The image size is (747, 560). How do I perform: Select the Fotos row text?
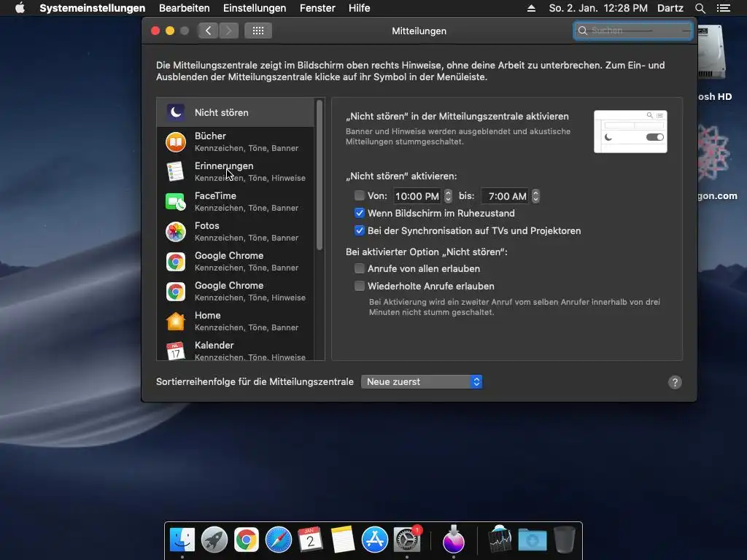247,231
